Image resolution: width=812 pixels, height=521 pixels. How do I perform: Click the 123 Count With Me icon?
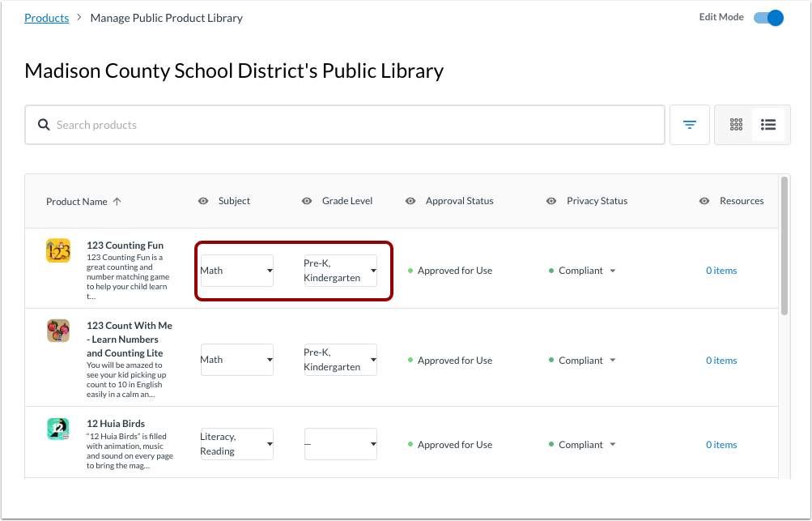[x=58, y=331]
